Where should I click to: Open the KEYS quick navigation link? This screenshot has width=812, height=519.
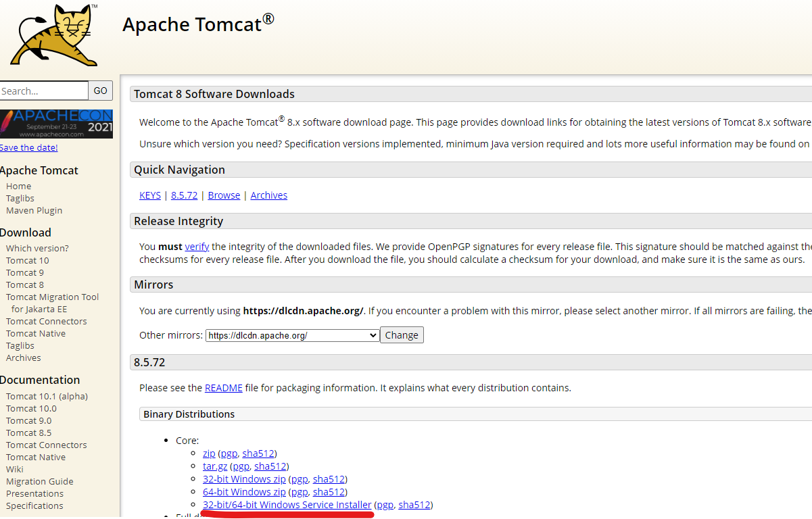click(x=150, y=195)
